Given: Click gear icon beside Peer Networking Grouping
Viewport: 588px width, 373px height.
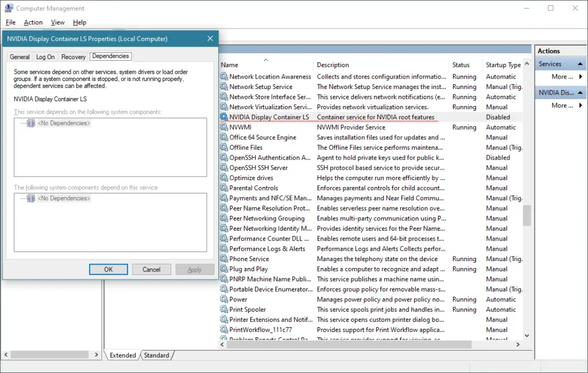Looking at the screenshot, I should pos(224,218).
